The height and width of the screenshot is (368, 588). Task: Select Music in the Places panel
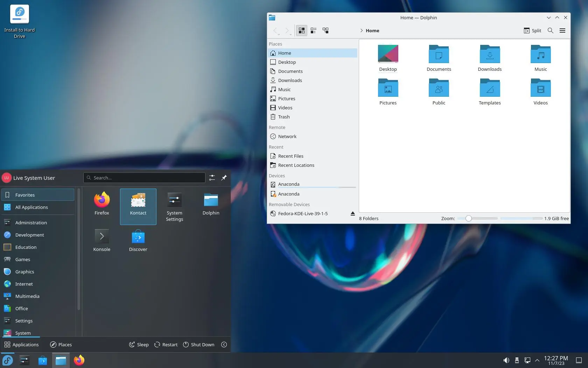tap(313, 89)
